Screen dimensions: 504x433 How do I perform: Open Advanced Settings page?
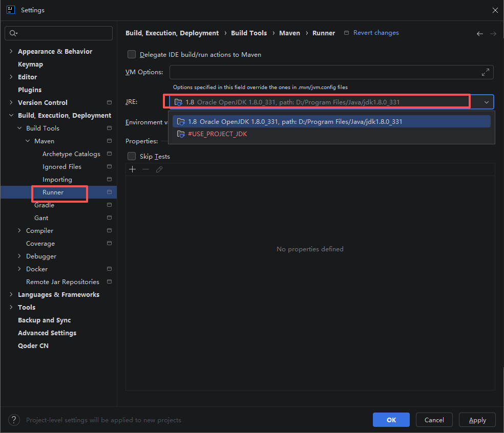pos(47,333)
